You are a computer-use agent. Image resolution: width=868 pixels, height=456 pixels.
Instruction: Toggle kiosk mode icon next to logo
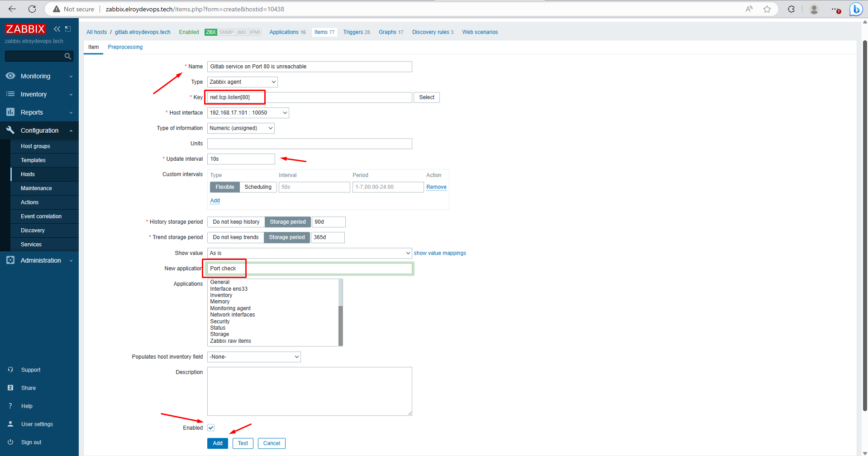click(68, 29)
